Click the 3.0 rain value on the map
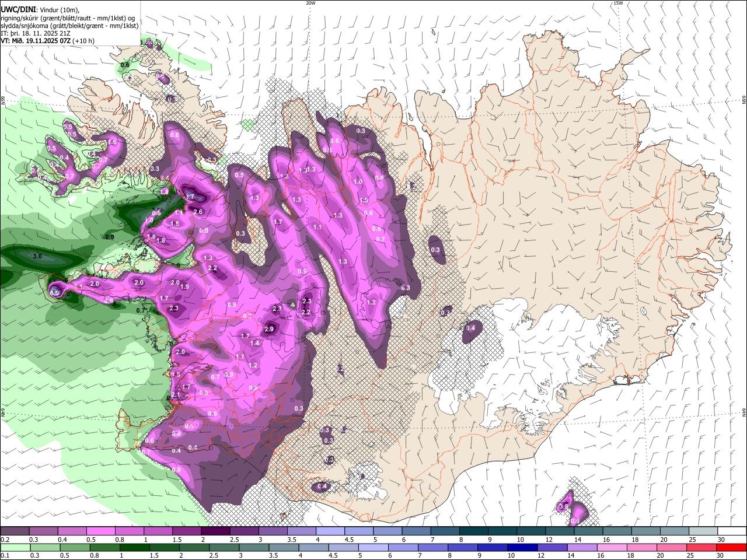 [37, 256]
